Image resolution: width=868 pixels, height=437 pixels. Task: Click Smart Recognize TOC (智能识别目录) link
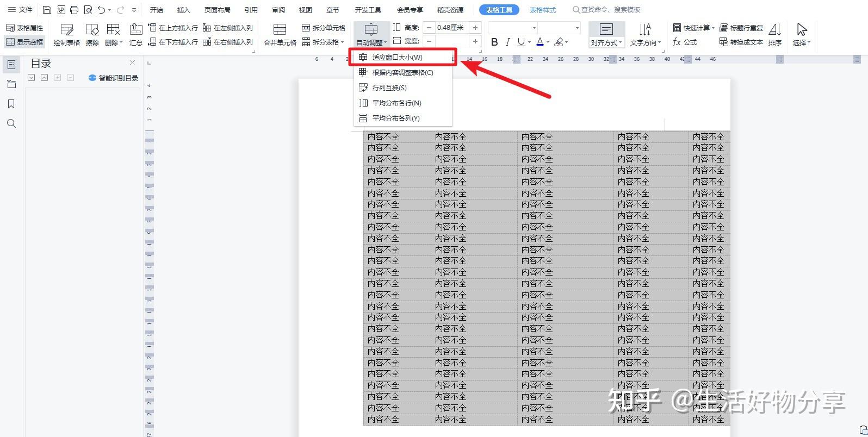[113, 78]
